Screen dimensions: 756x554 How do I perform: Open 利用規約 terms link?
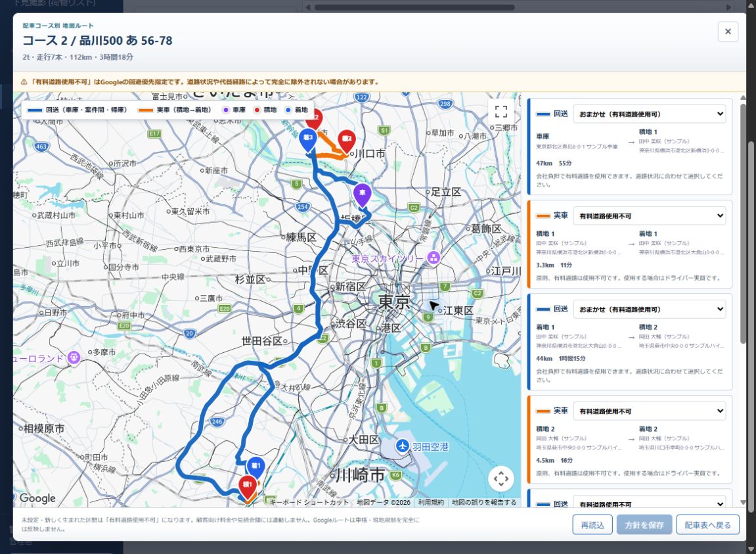[431, 502]
